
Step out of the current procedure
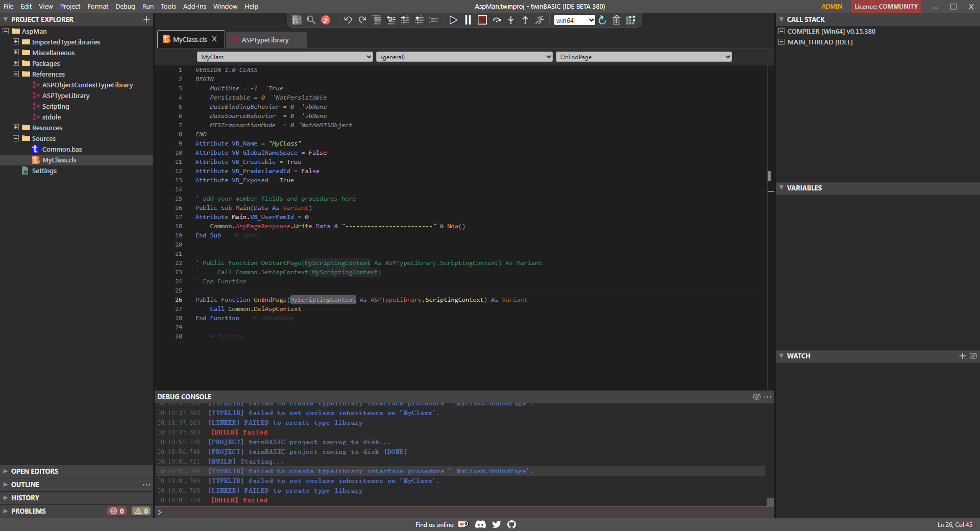(525, 20)
